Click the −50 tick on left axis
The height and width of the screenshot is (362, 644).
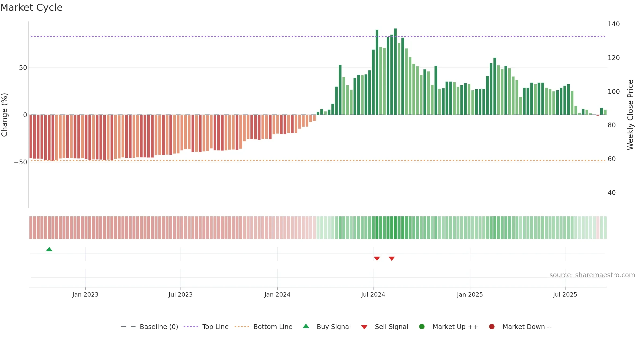[20, 162]
